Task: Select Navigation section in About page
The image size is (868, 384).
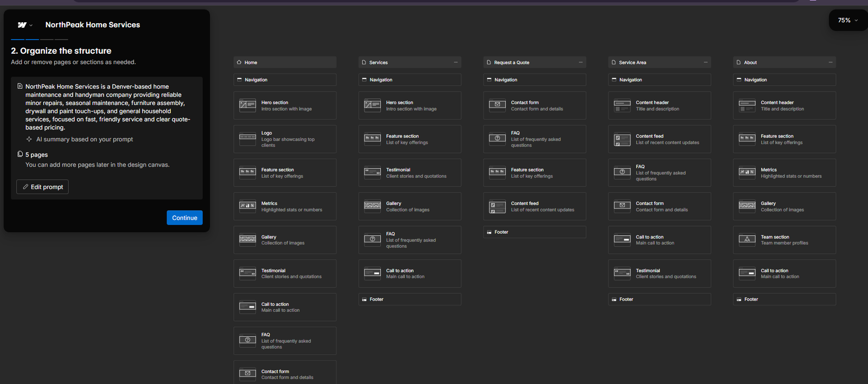Action: click(x=784, y=80)
